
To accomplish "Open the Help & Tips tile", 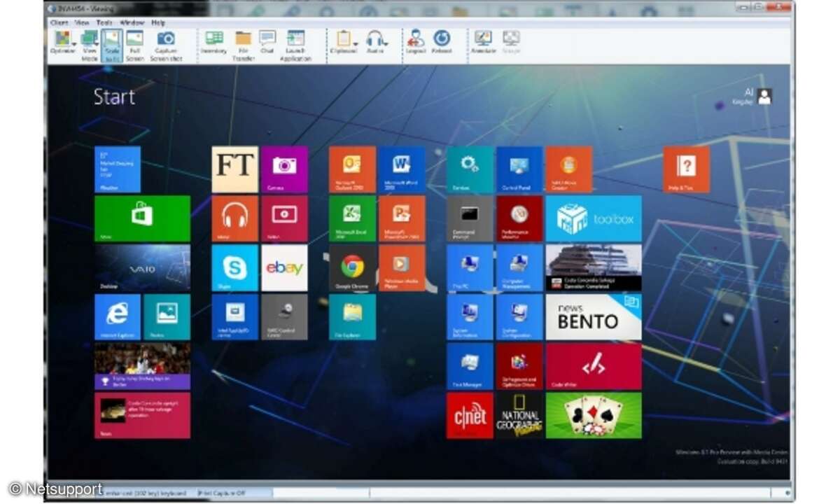I will (686, 169).
